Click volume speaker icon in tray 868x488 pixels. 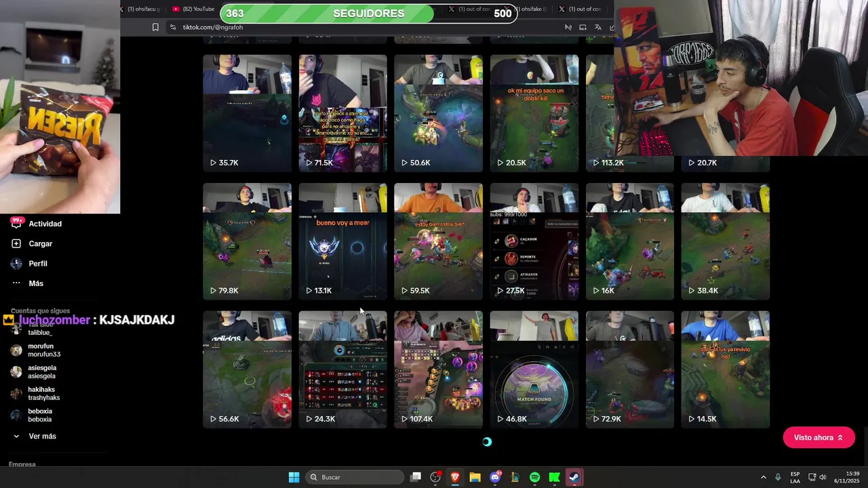point(823,477)
